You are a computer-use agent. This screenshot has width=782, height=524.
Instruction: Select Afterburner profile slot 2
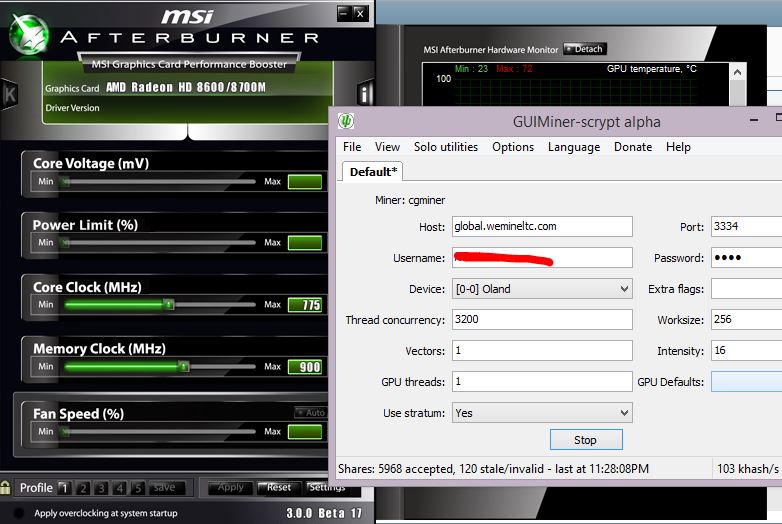click(83, 488)
